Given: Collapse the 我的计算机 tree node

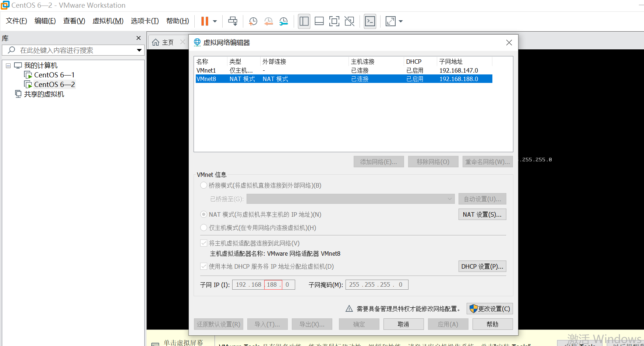Looking at the screenshot, I should (8, 66).
